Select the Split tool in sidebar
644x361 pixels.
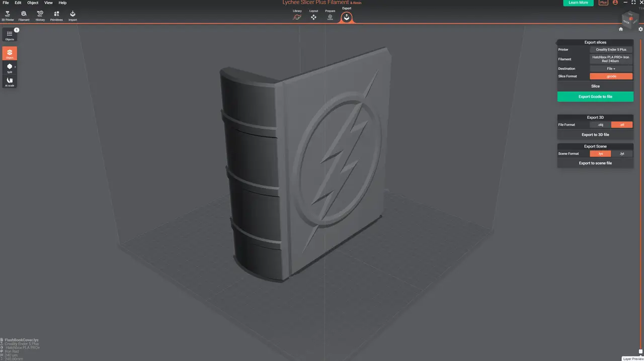[x=10, y=68]
